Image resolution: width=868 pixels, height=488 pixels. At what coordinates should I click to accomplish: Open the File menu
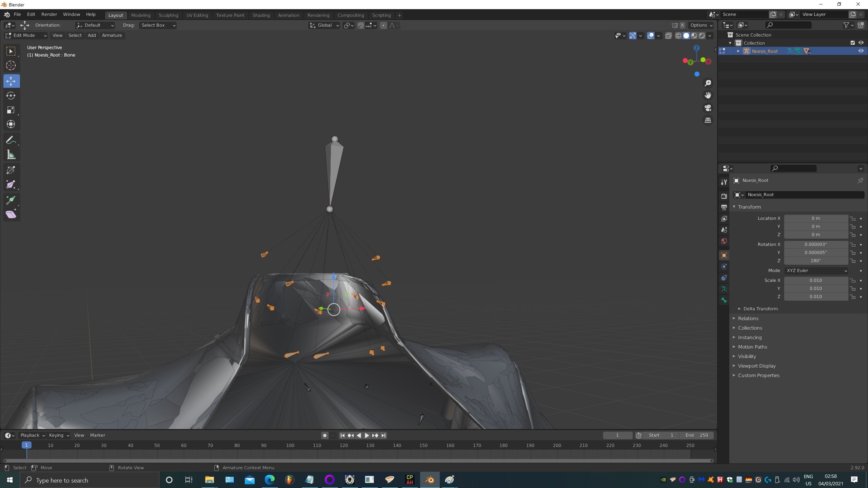[x=17, y=15]
